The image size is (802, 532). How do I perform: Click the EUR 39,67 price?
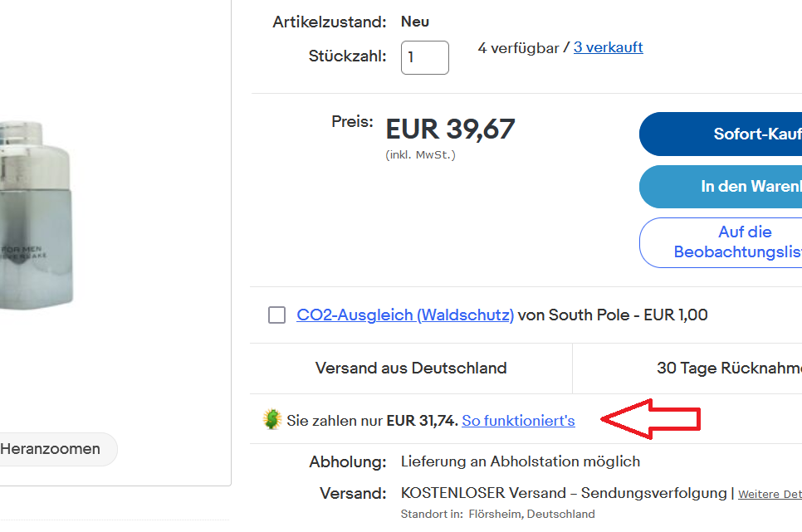(450, 129)
